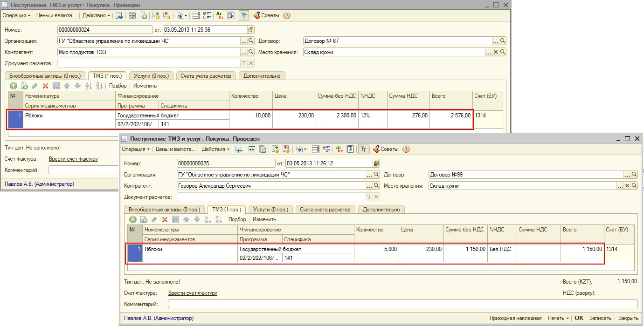Click the help question mark icon in back window
The image size is (644, 326).
click(x=286, y=15)
